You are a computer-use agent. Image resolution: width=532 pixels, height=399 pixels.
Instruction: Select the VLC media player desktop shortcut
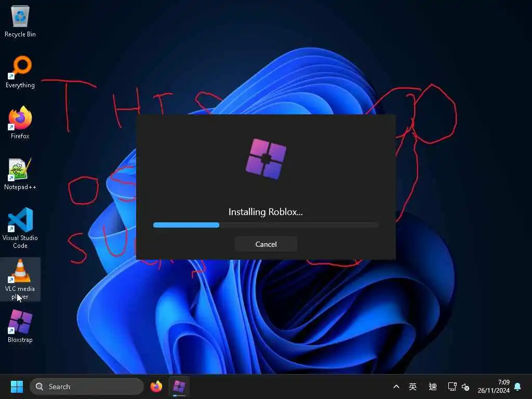(x=20, y=279)
